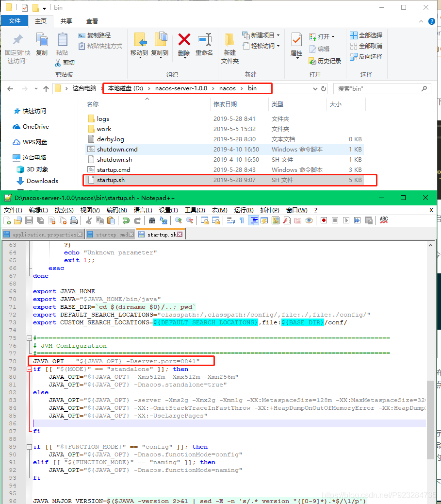Image resolution: width=441 pixels, height=504 pixels.
Task: Click the Stop Recording macro button
Action: (x=335, y=220)
